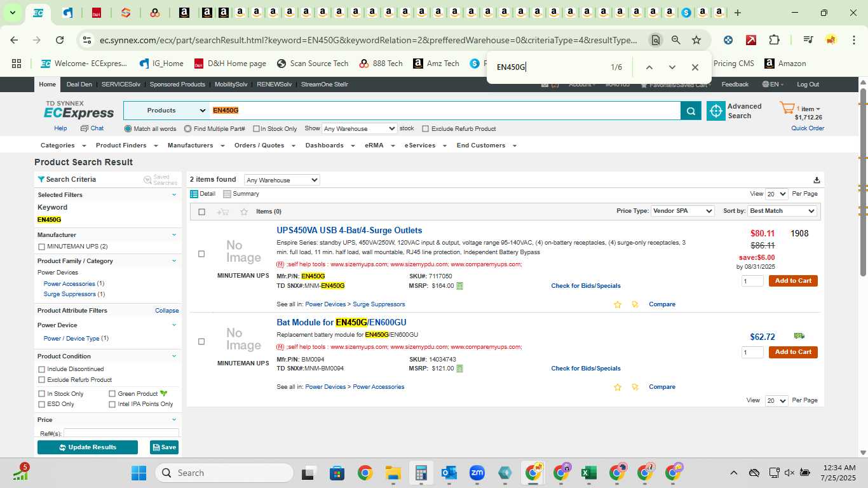Viewport: 868px width, 488px height.
Task: Open Excel from taskbar
Action: [589, 473]
